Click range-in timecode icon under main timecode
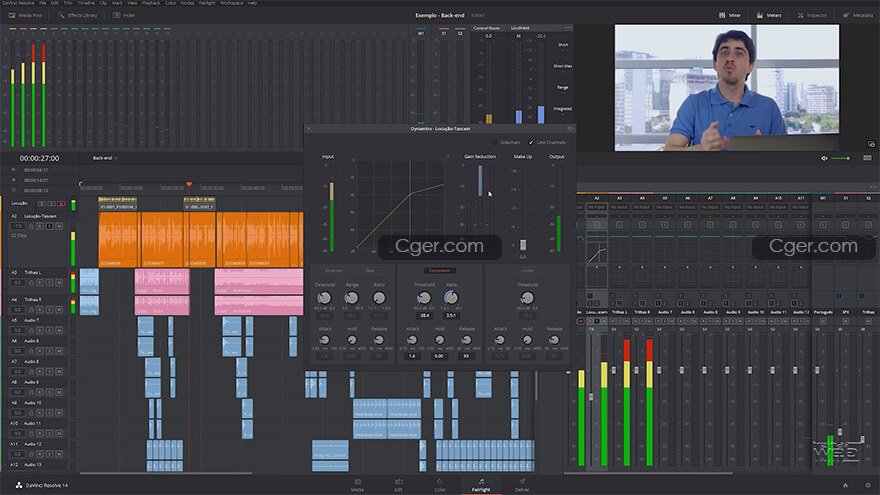The width and height of the screenshot is (880, 495). click(x=13, y=169)
